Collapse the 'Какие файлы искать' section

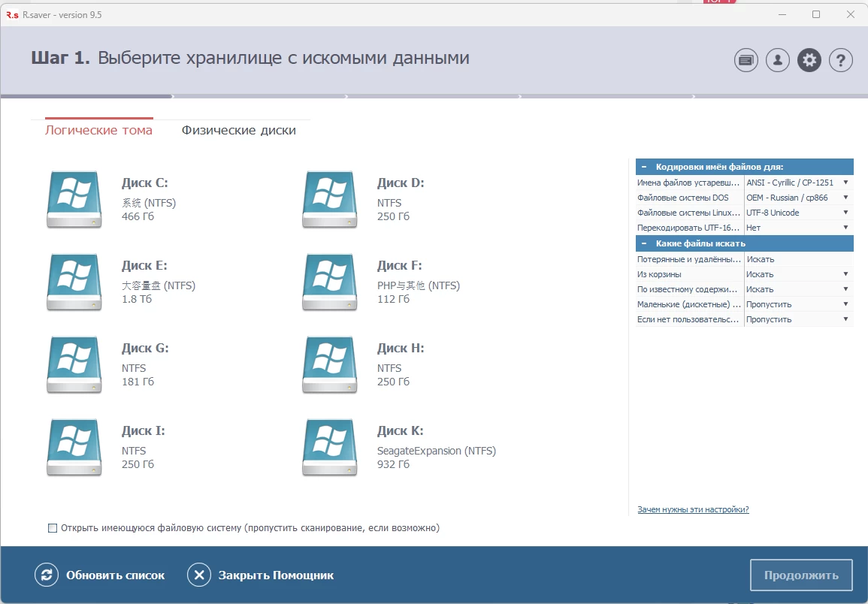[x=644, y=243]
